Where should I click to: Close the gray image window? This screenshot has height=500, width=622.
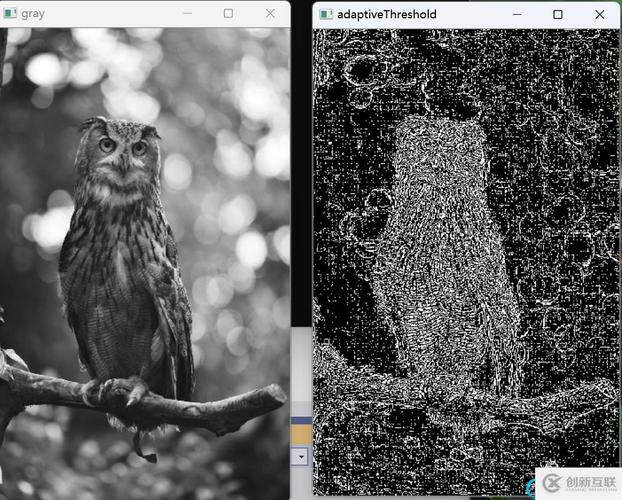(x=270, y=14)
